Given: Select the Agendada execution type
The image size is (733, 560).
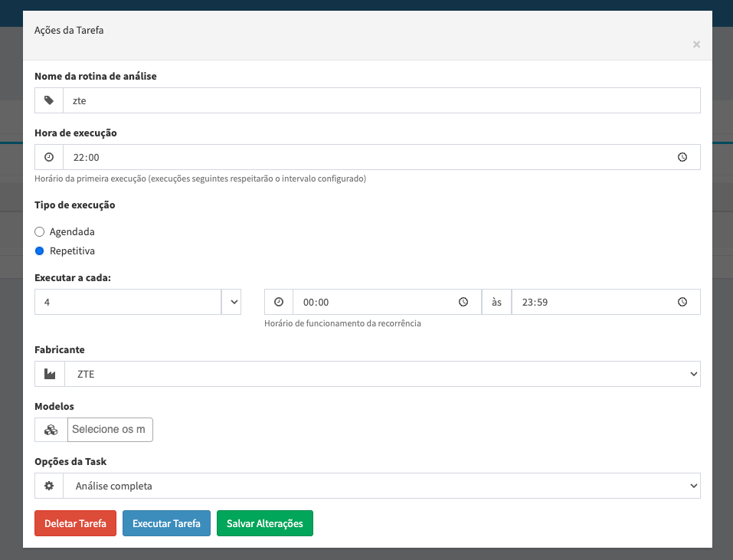Looking at the screenshot, I should pyautogui.click(x=40, y=231).
